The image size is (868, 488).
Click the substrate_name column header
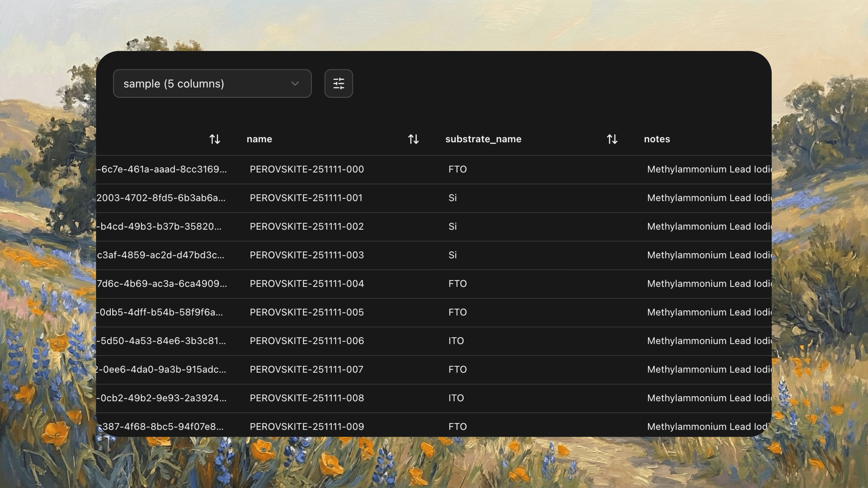pos(483,139)
